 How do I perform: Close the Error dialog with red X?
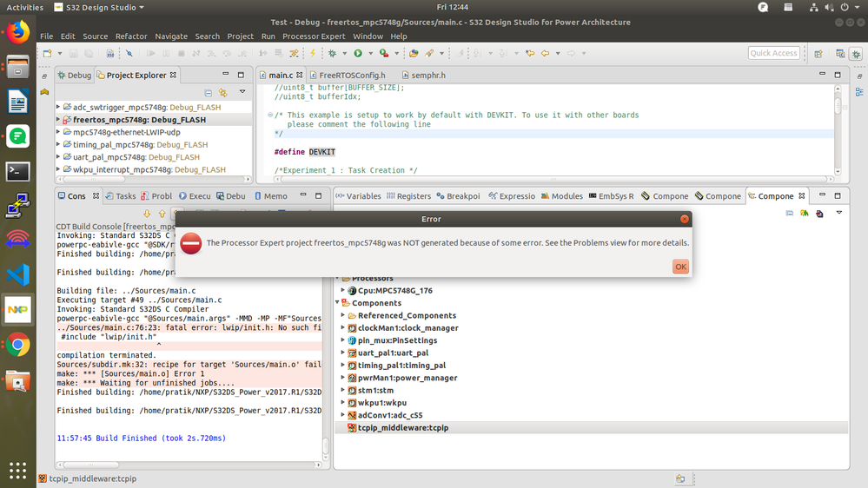684,219
